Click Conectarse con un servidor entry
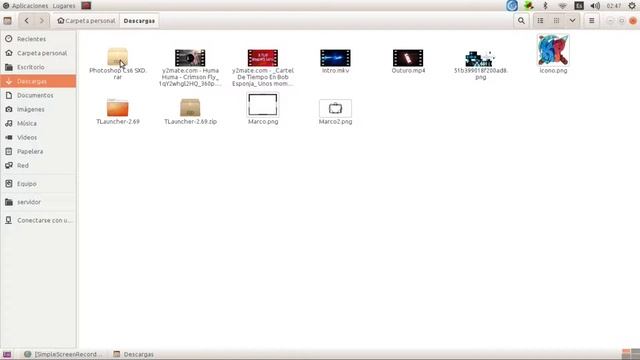 coord(38,220)
